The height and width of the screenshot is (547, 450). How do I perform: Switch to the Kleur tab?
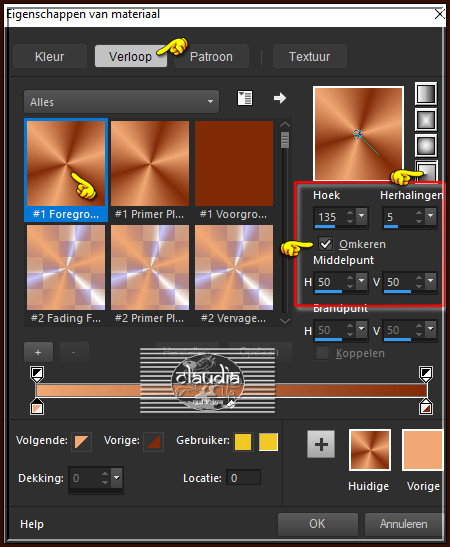tap(50, 56)
